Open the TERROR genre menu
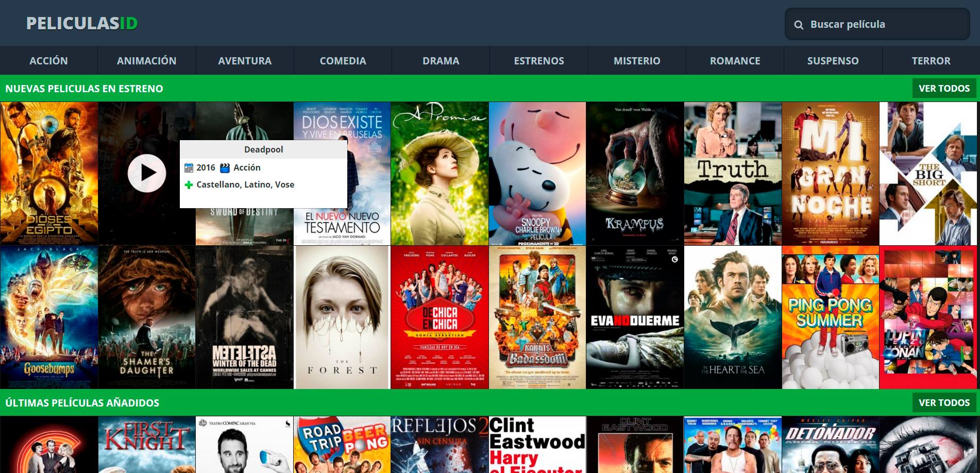 [x=931, y=61]
